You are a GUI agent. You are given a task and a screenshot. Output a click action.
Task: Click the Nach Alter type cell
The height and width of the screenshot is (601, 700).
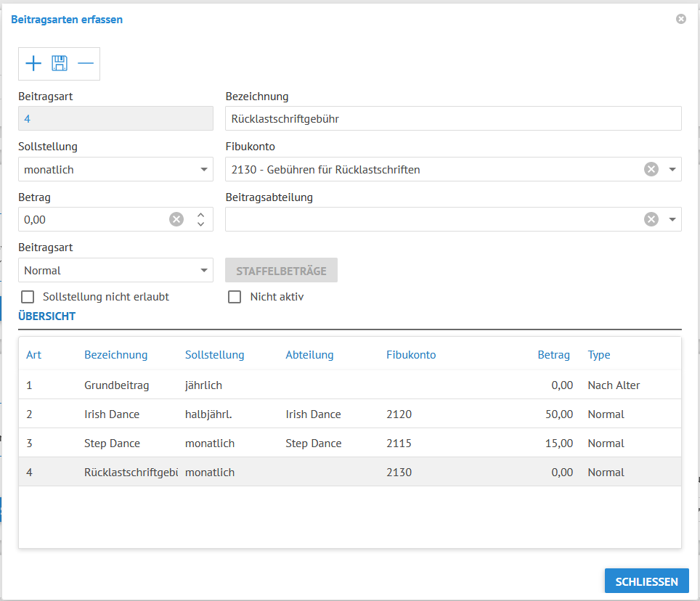(x=614, y=385)
